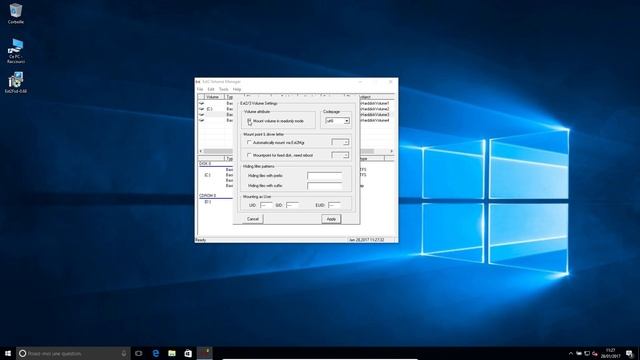Click the UID input field
The image size is (640, 360).
[266, 205]
